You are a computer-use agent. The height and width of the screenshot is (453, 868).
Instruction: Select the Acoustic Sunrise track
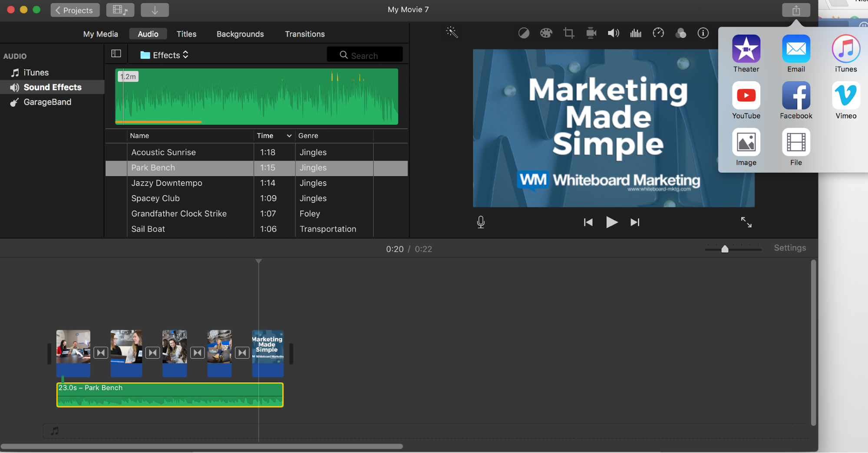point(256,152)
